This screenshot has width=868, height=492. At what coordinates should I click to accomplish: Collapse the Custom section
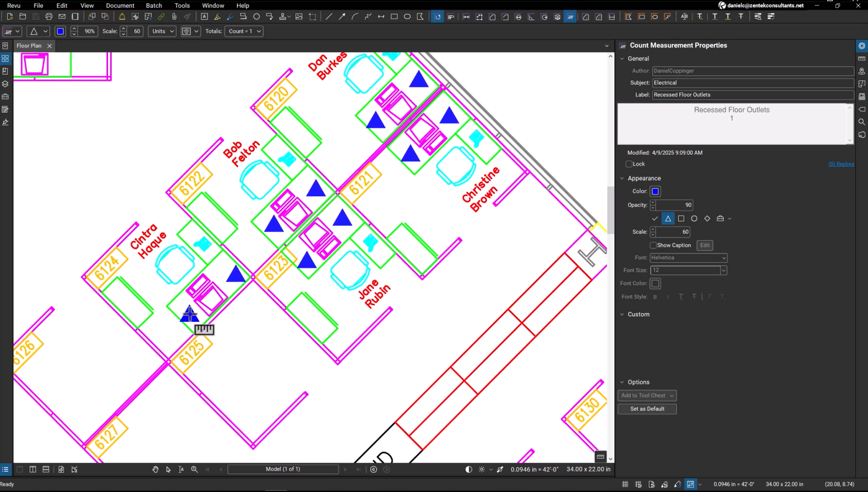(x=623, y=315)
